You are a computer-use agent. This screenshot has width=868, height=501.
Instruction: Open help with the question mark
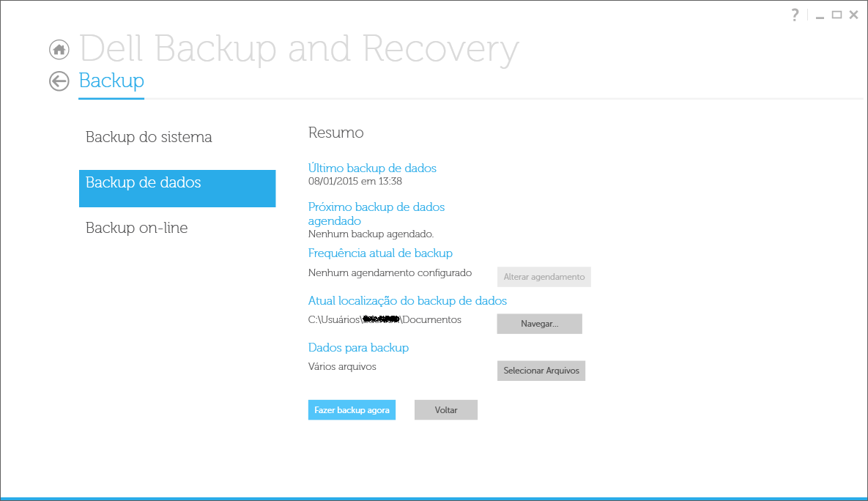[795, 15]
